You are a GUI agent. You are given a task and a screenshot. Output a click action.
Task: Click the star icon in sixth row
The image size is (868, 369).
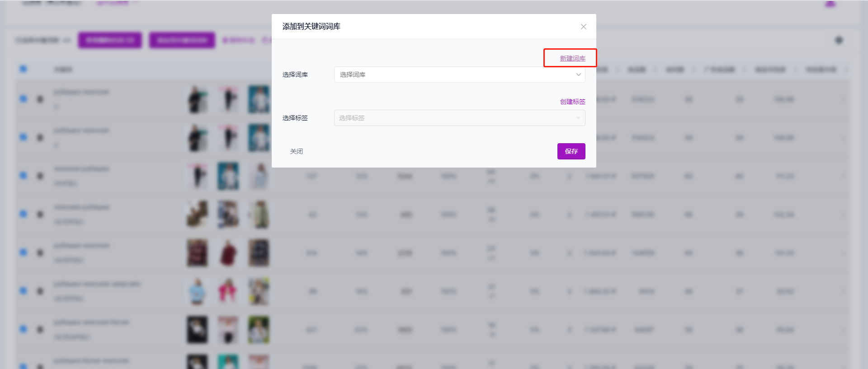point(40,291)
